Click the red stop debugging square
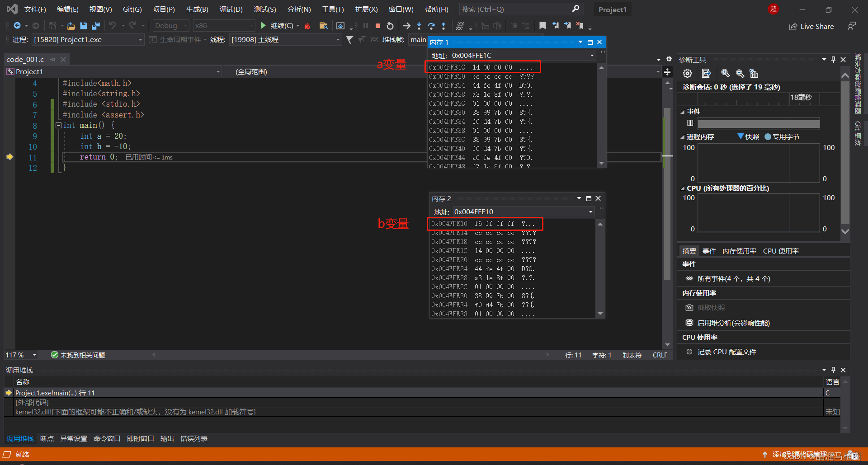 pos(378,26)
